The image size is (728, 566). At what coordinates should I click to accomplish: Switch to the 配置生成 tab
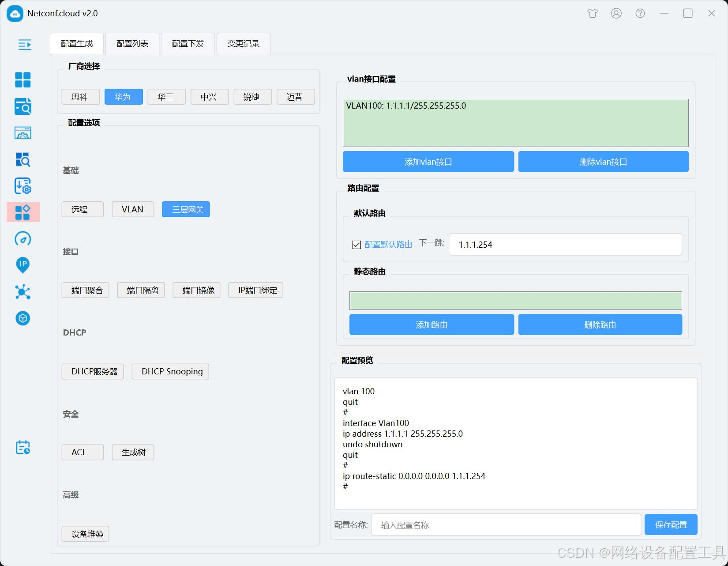point(77,44)
